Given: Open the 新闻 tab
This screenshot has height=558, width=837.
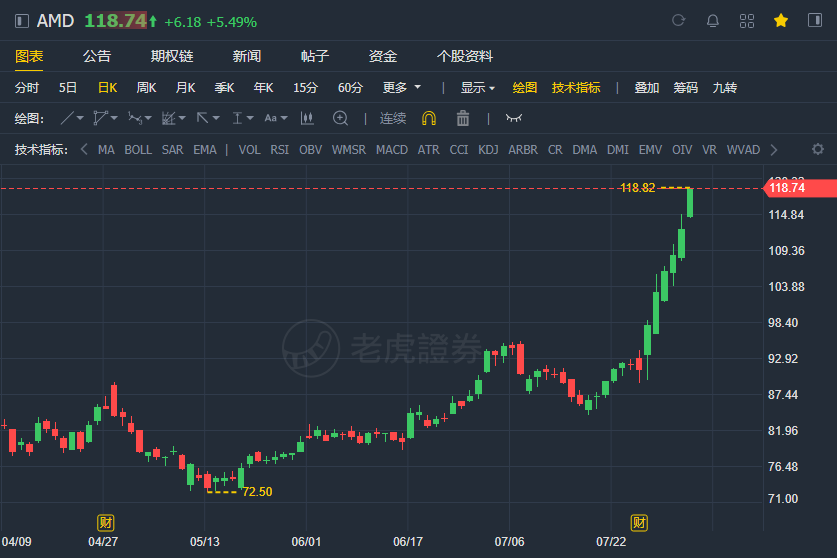Looking at the screenshot, I should tap(247, 56).
